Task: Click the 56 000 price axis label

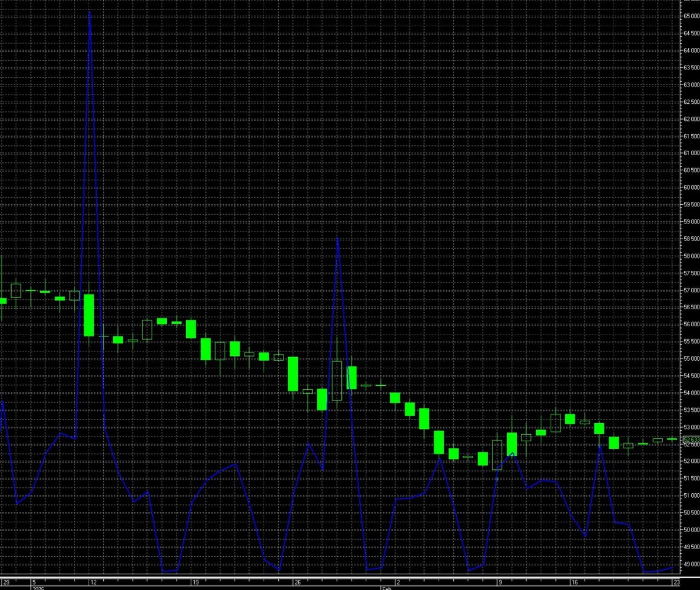Action: click(691, 324)
